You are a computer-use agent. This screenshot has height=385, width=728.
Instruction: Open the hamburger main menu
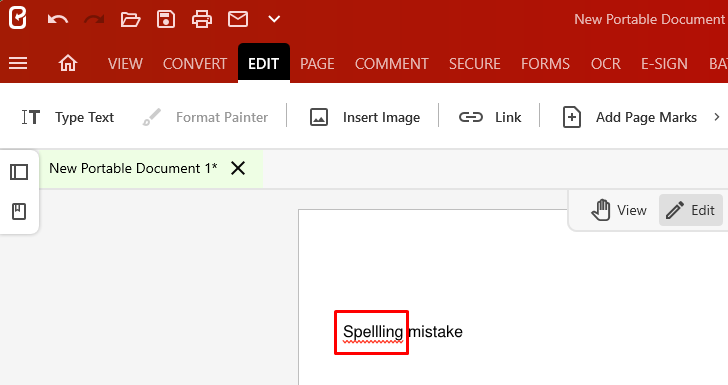pos(18,63)
